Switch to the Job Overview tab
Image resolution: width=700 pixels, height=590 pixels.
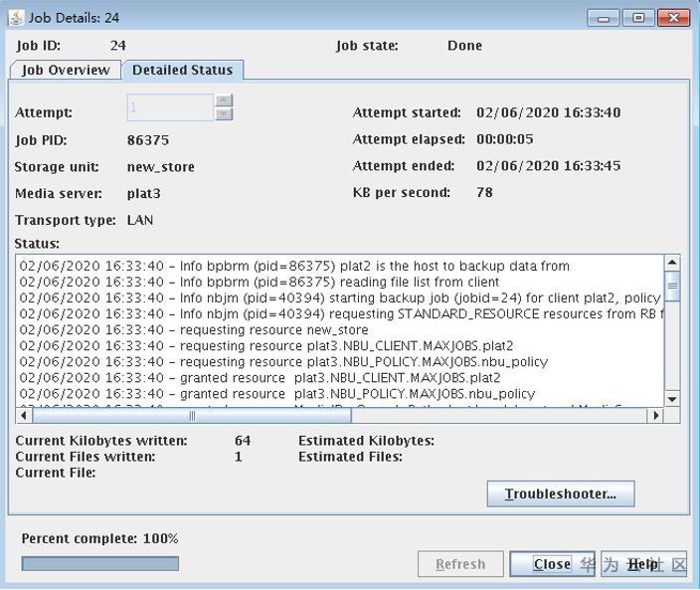66,70
